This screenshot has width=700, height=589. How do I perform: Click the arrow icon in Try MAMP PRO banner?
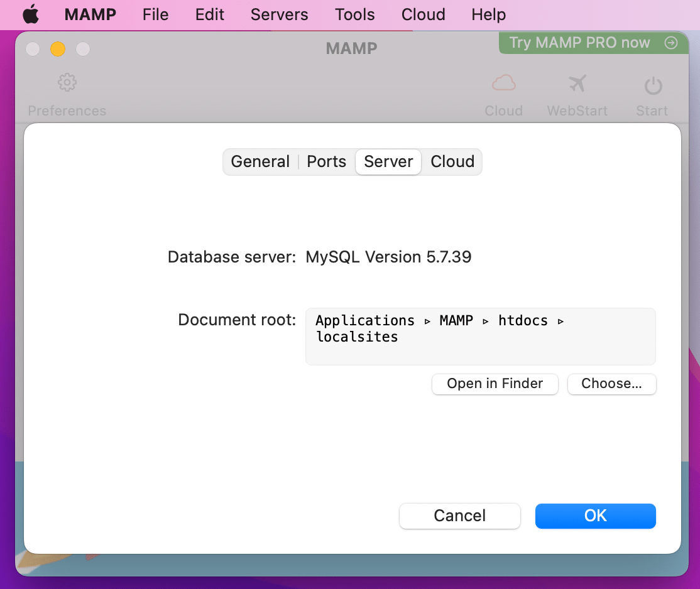point(670,43)
